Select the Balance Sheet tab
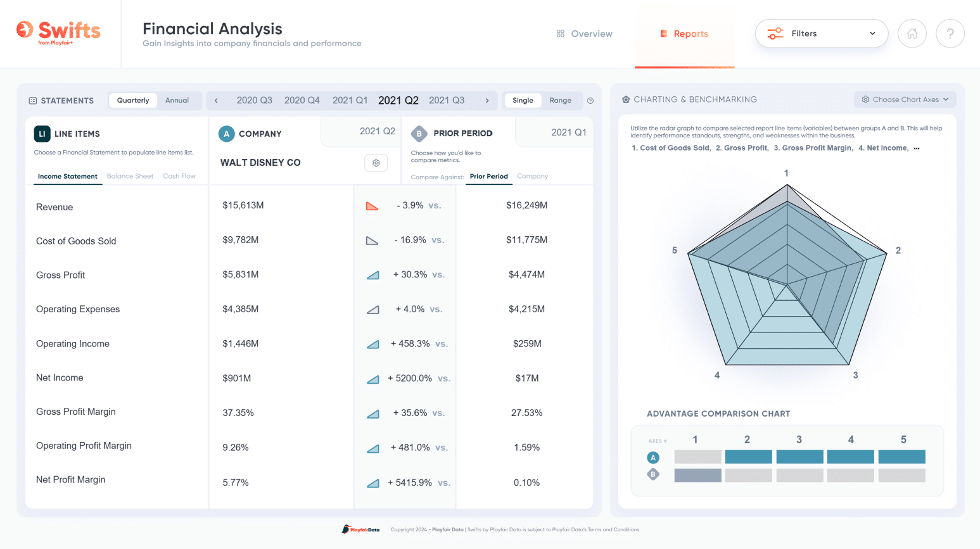The width and height of the screenshot is (980, 549). click(130, 176)
